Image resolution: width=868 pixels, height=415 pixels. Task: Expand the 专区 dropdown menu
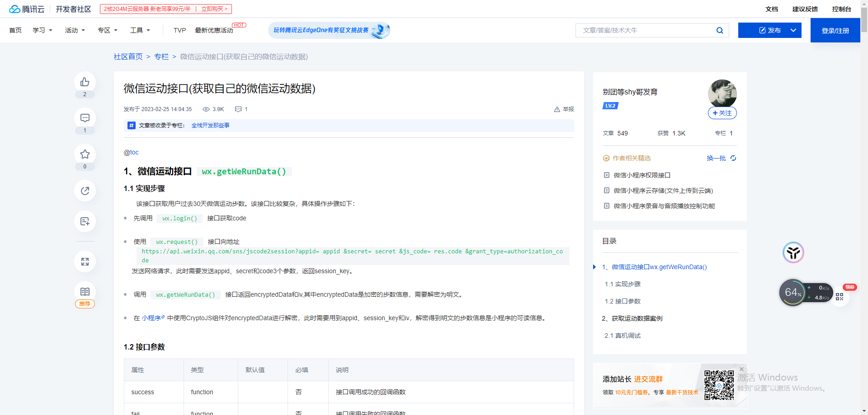tap(108, 30)
